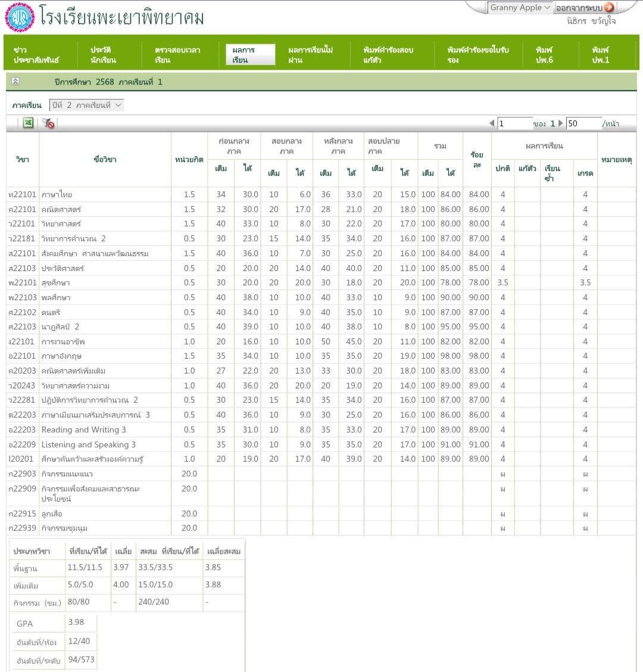Click the Excel export icon

pyautogui.click(x=28, y=123)
